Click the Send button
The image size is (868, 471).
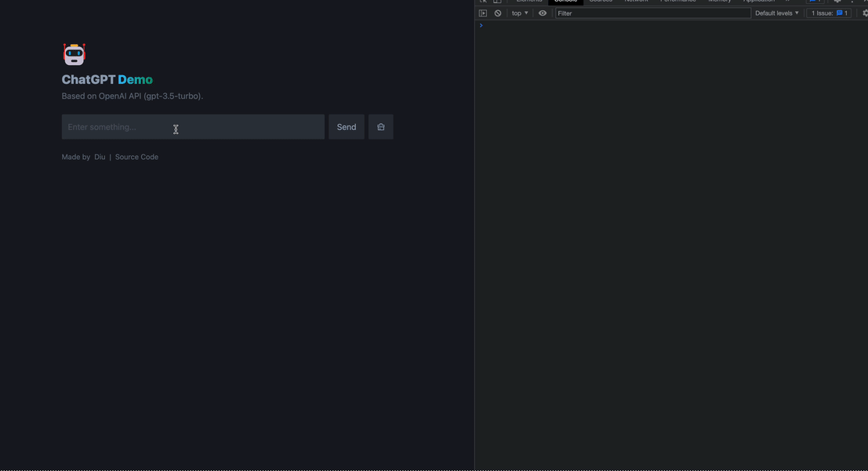347,127
